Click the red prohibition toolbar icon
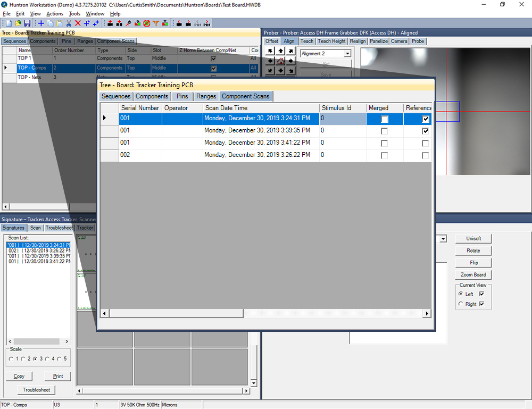Viewport: 532px width, 409px height. pos(146,23)
